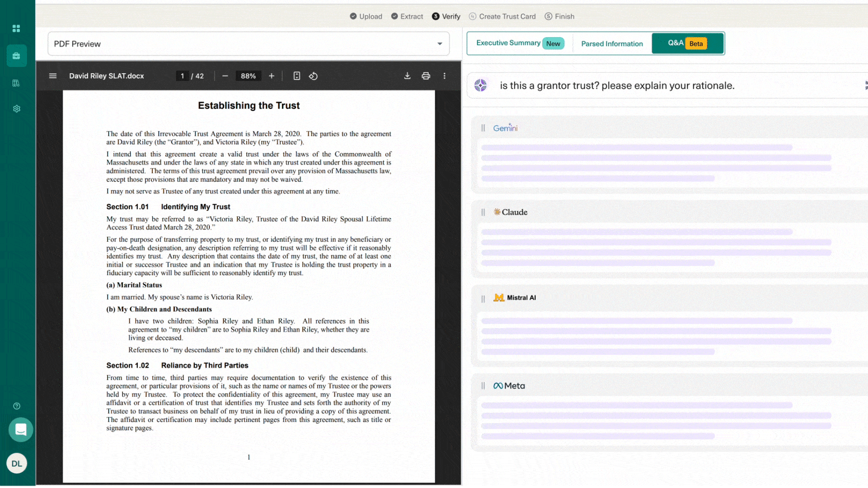Zoom in the PDF with plus
Screen dimensions: 868x488
point(271,76)
